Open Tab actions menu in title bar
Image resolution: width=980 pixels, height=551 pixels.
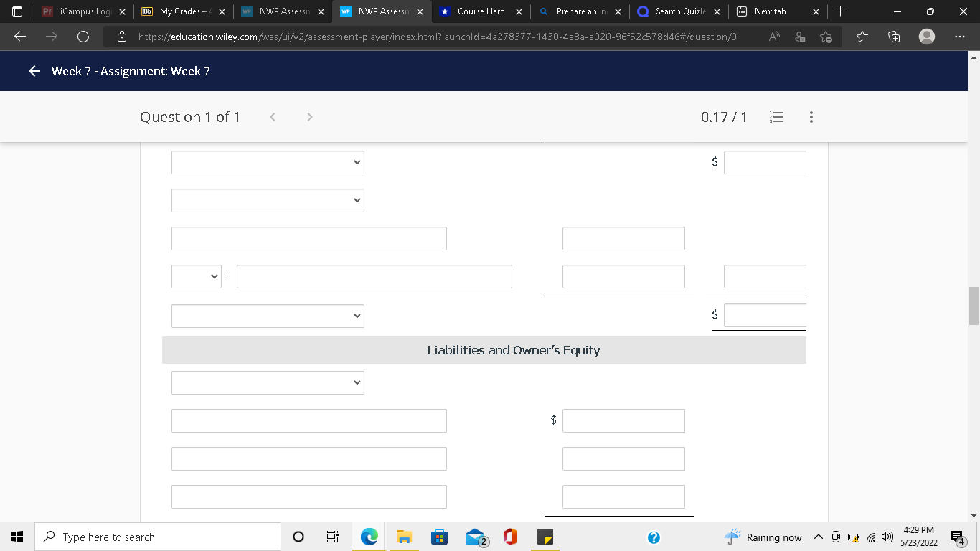click(18, 11)
